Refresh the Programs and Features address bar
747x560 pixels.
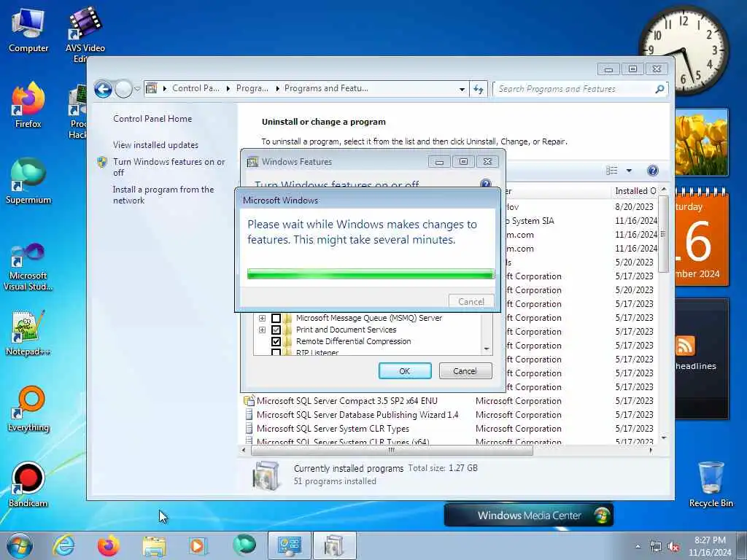click(x=479, y=89)
